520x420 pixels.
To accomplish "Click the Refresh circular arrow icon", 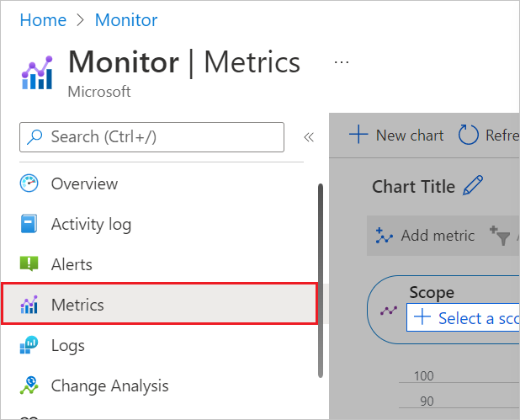I will coord(469,135).
